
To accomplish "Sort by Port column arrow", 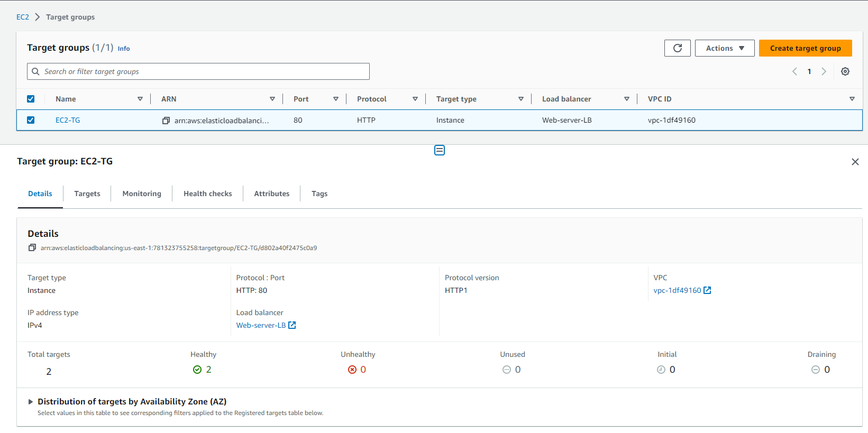I will 336,99.
